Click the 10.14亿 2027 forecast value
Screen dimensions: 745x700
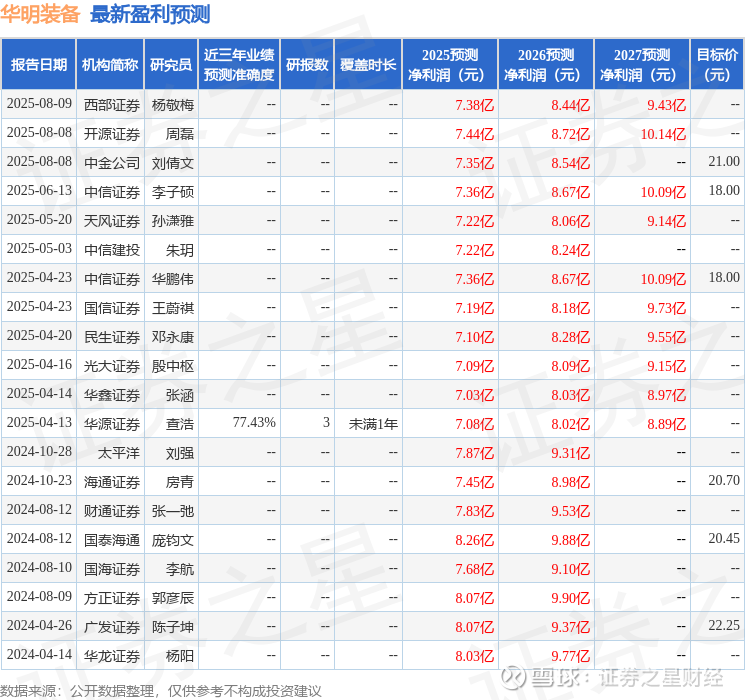[663, 134]
